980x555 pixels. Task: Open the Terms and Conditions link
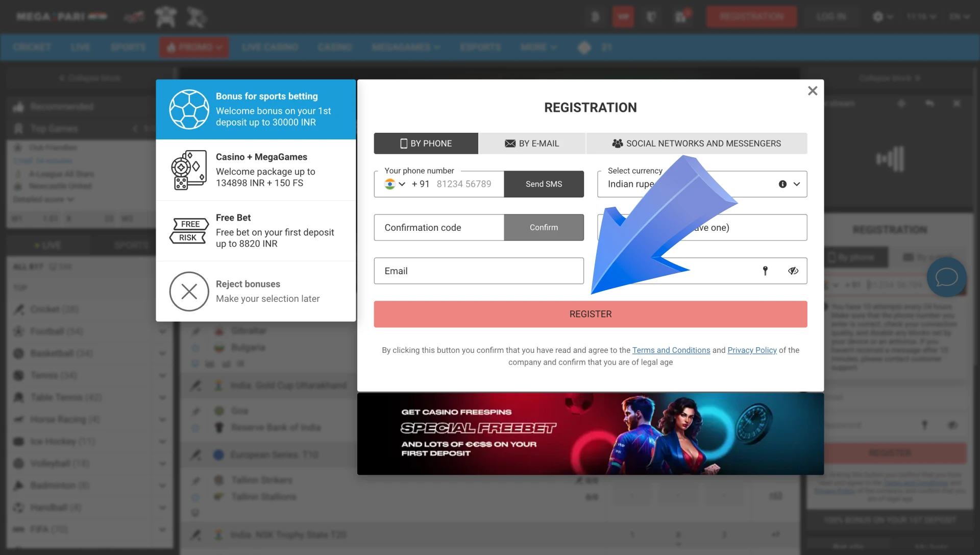pyautogui.click(x=671, y=350)
